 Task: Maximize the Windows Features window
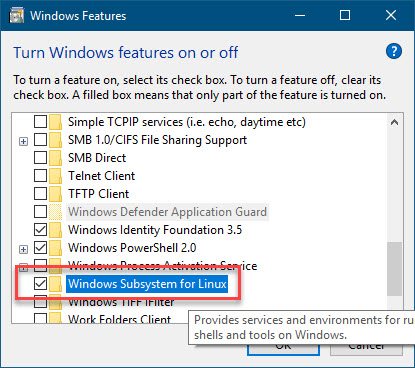click(x=345, y=15)
